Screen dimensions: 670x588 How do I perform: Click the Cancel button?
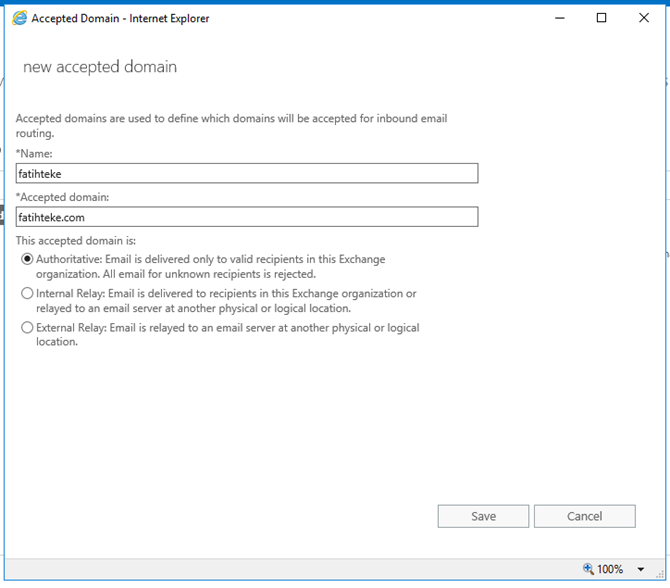coord(584,516)
